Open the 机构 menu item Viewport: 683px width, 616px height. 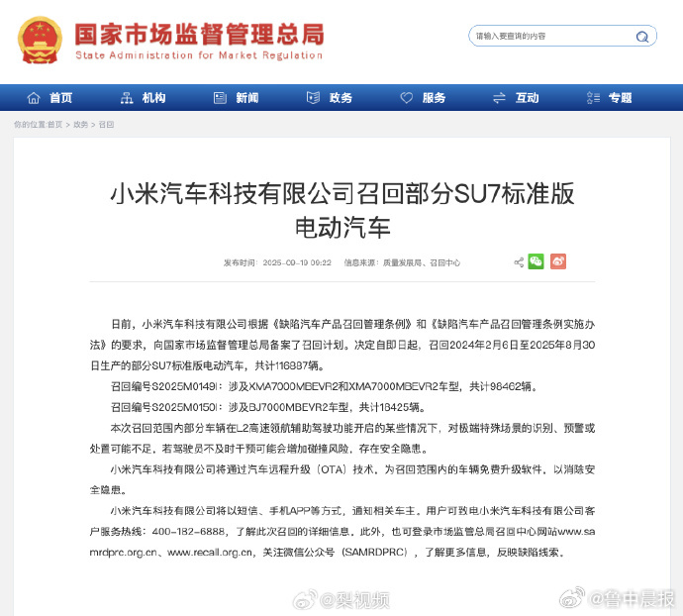(153, 98)
